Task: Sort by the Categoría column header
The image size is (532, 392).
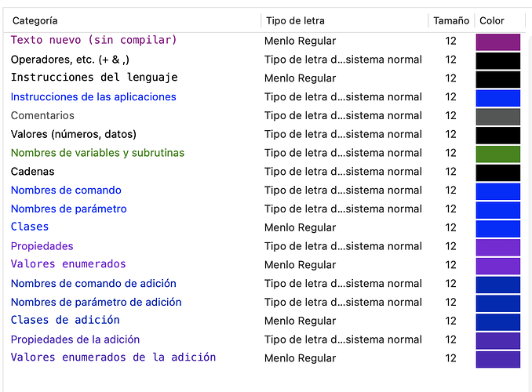Action: coord(35,20)
